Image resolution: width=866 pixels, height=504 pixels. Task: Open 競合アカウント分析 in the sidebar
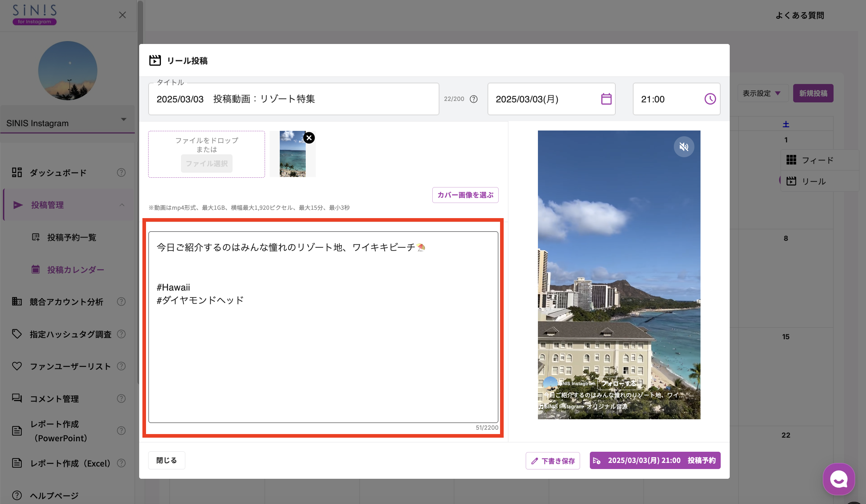click(66, 302)
